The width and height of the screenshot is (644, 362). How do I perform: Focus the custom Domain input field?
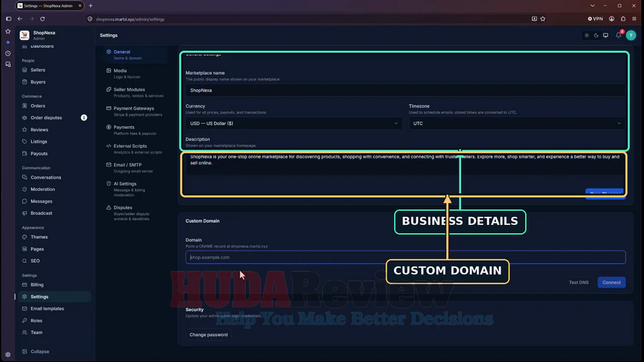[406, 257]
